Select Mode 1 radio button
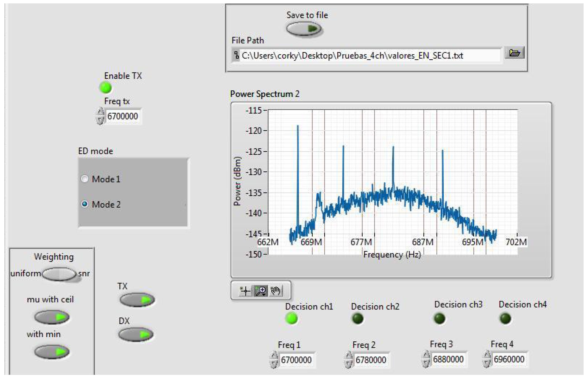The height and width of the screenshot is (378, 588). click(x=85, y=179)
